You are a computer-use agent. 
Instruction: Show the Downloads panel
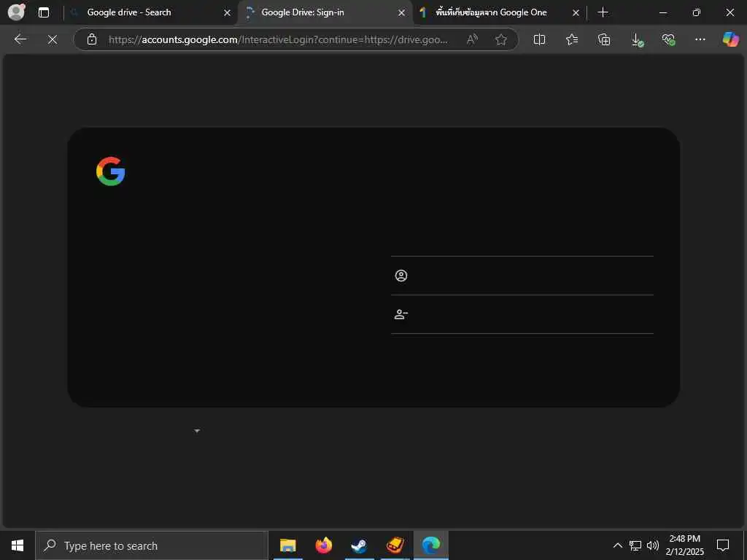637,39
